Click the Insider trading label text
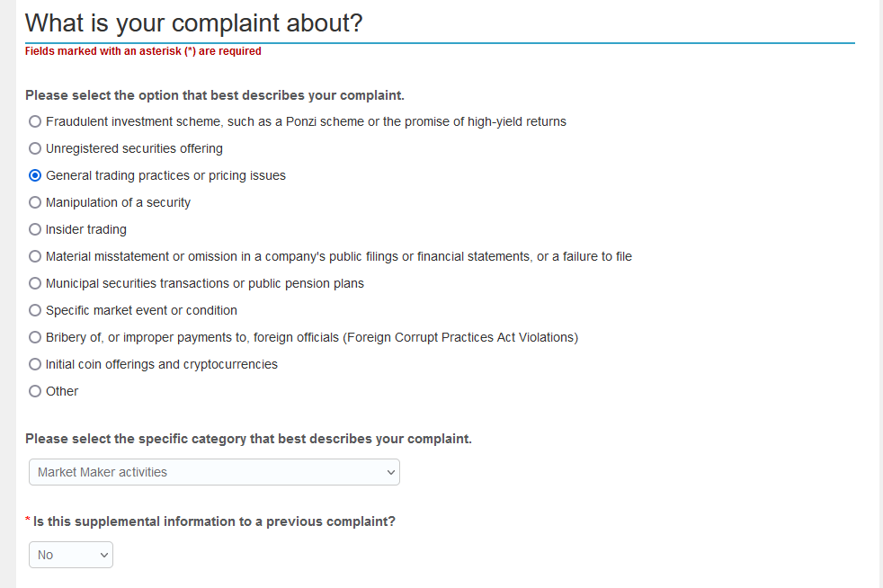 86,230
